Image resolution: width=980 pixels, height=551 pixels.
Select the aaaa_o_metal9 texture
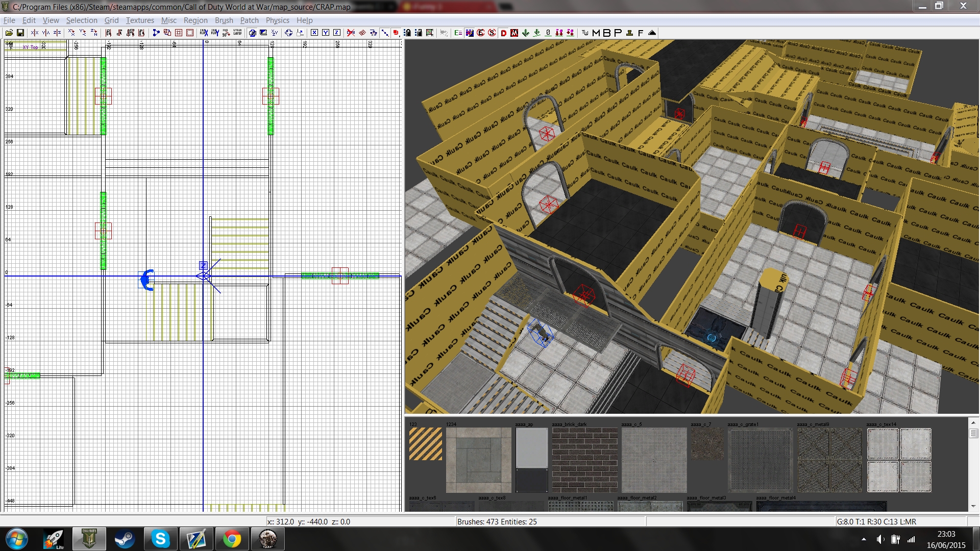[x=829, y=460]
